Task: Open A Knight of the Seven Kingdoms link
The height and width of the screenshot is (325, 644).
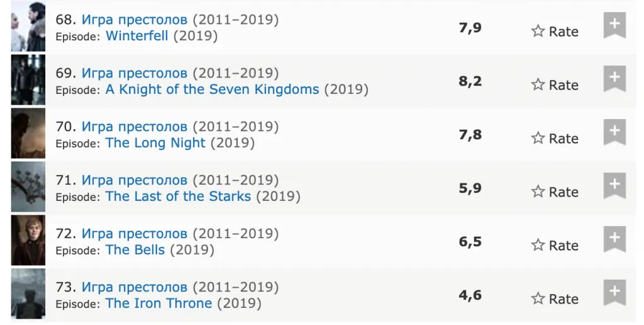Action: point(212,89)
